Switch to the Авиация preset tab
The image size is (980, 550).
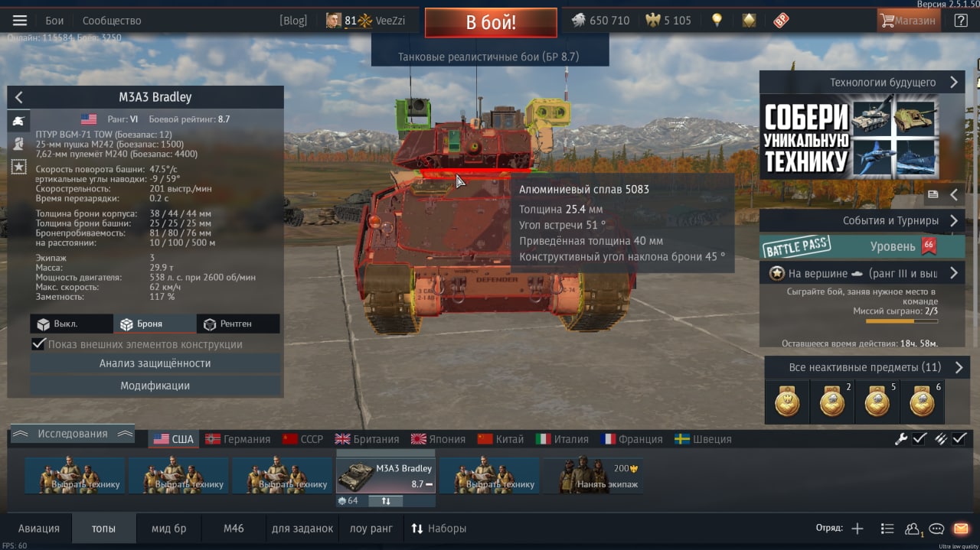[39, 529]
